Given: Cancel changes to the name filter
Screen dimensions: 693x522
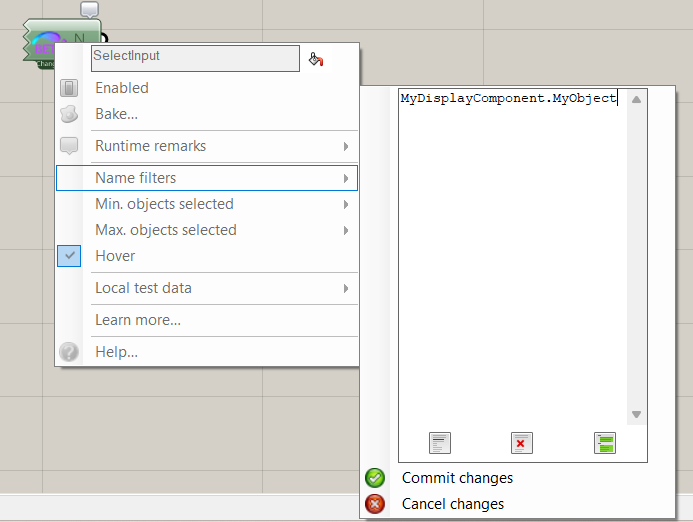Looking at the screenshot, I should click(452, 504).
